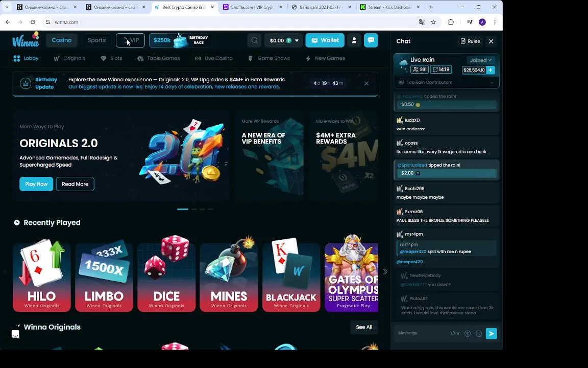Open the user profile icon

(354, 40)
